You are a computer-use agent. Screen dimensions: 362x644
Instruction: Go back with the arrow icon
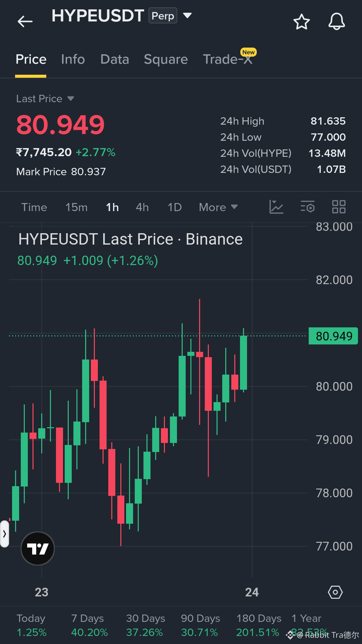click(x=25, y=22)
